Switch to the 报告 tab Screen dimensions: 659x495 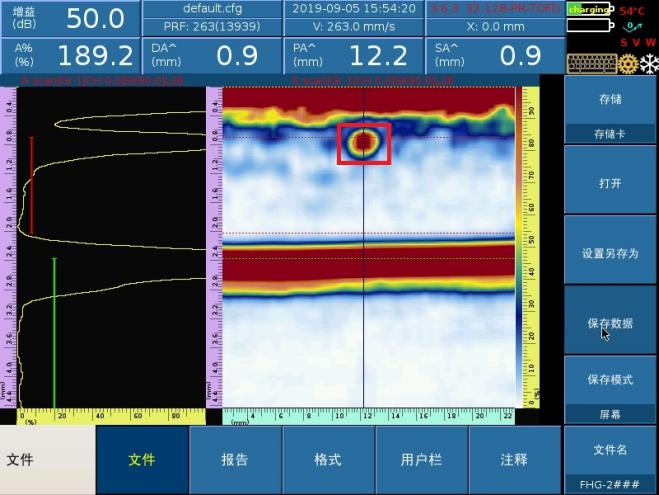235,460
